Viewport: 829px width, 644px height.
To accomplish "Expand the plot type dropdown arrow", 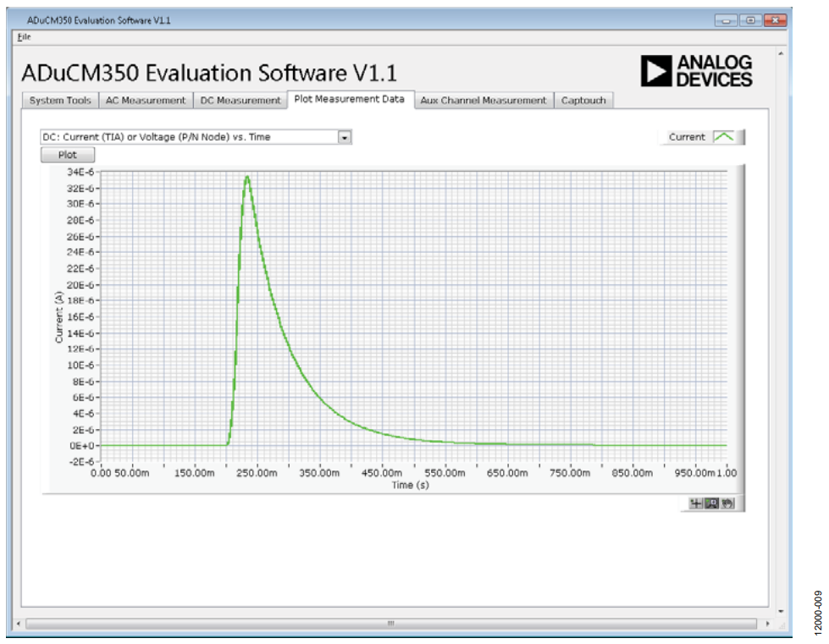I will pyautogui.click(x=344, y=137).
